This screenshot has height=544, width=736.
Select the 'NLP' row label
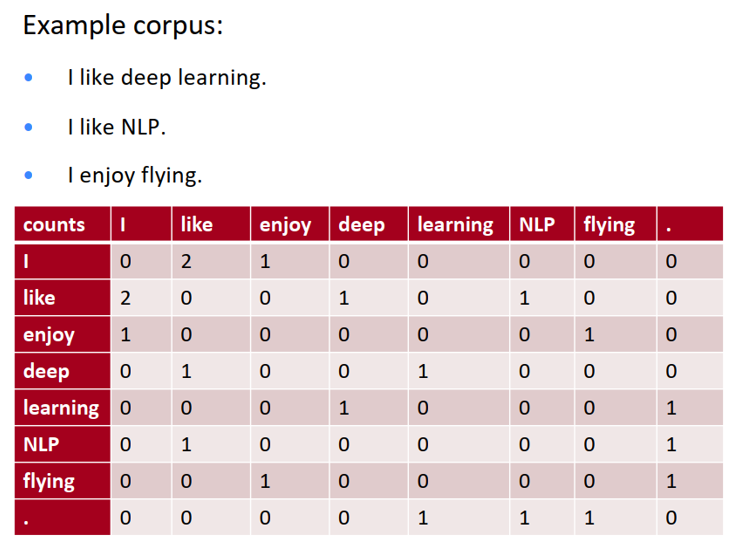click(41, 444)
